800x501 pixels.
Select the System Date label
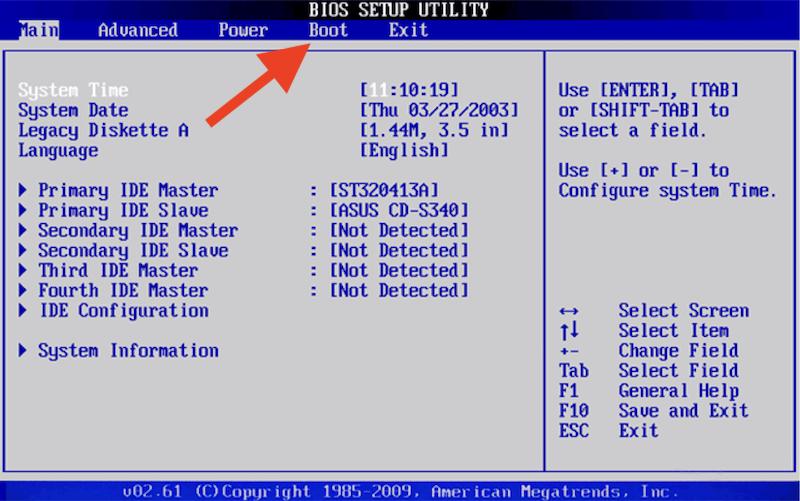tap(73, 111)
